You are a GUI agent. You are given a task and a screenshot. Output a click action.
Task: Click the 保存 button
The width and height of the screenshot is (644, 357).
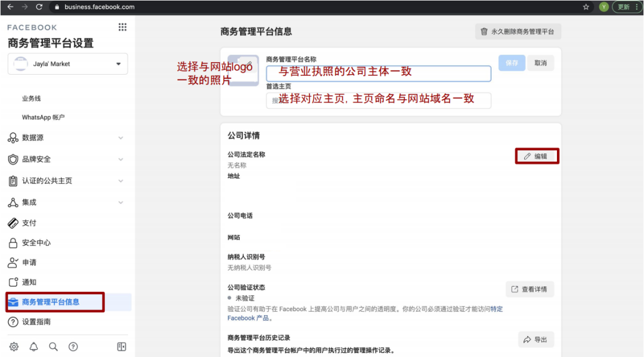(511, 63)
